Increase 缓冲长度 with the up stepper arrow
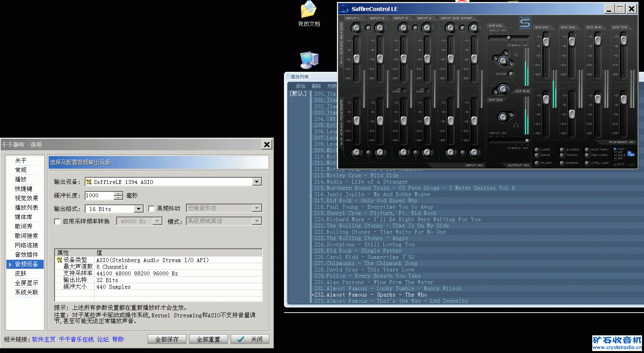 118,193
